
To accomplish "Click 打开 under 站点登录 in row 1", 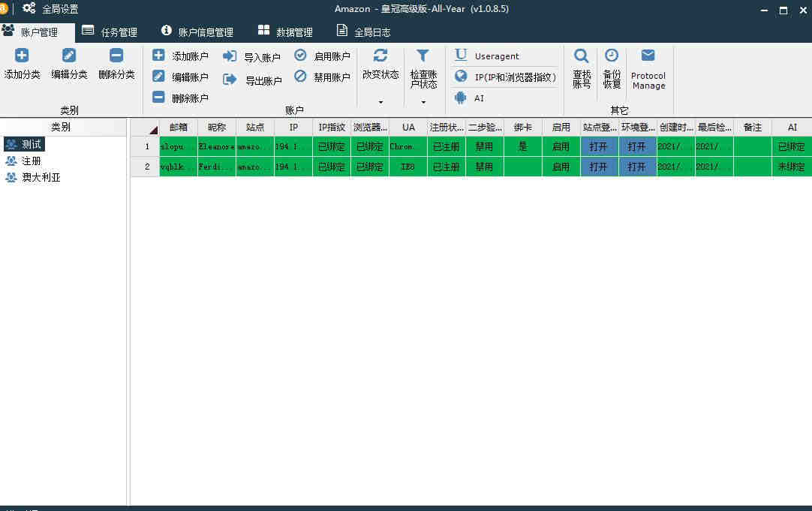I will (x=599, y=146).
